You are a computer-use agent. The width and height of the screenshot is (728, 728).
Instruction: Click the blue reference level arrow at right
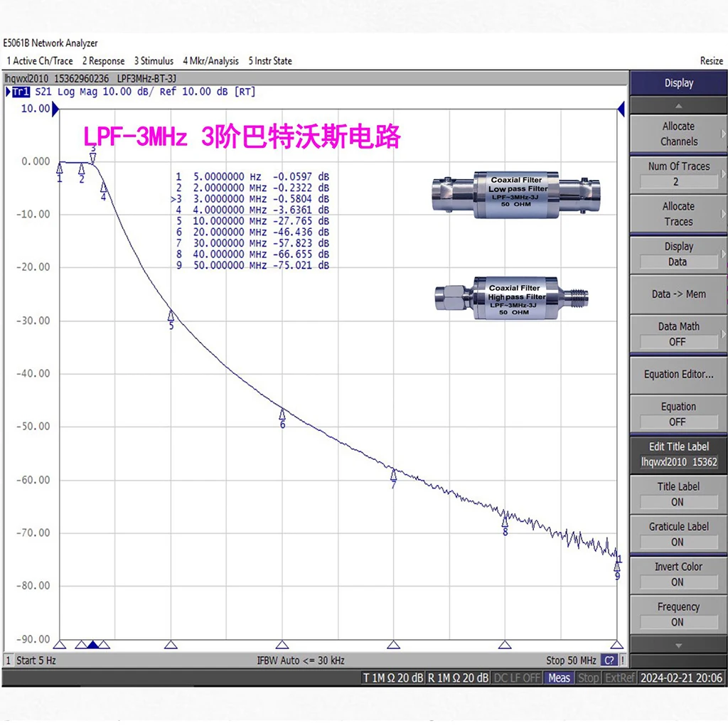coord(621,109)
